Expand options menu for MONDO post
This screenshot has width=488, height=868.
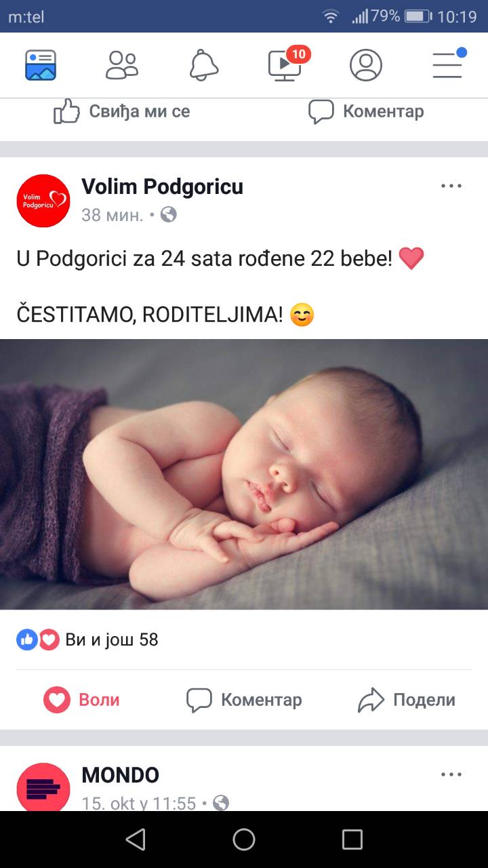(x=451, y=774)
